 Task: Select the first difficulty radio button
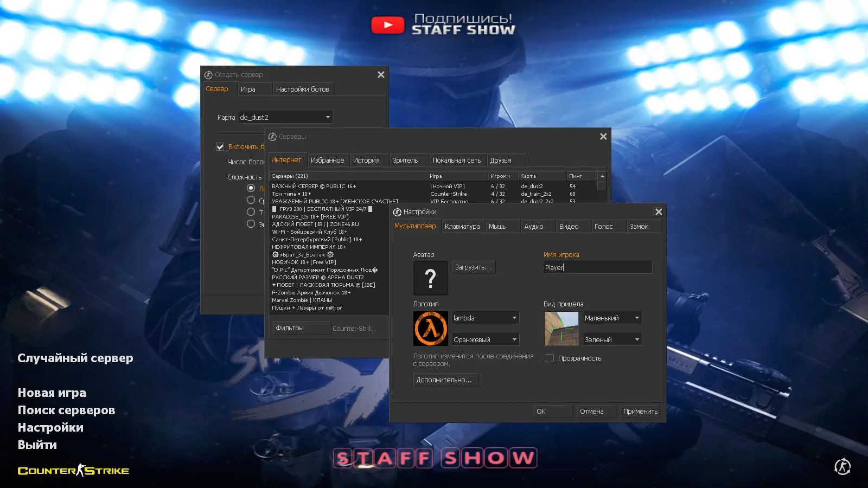pyautogui.click(x=251, y=188)
